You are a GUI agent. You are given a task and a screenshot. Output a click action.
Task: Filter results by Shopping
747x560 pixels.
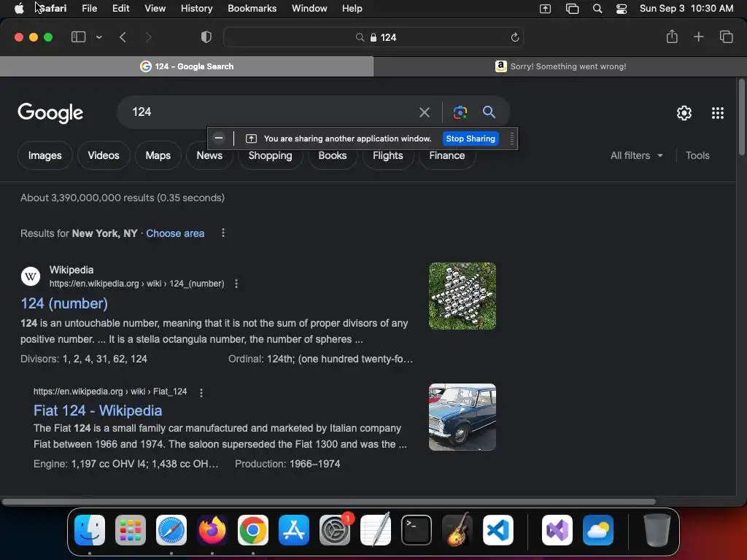[270, 155]
